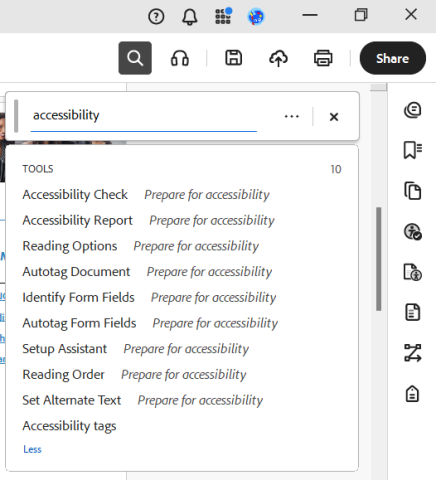The width and height of the screenshot is (436, 480).
Task: Click the search panel drag handle
Action: pyautogui.click(x=16, y=116)
